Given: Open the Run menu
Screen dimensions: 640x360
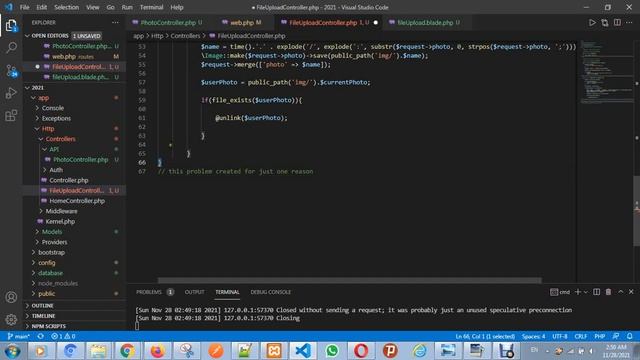Looking at the screenshot, I should (x=127, y=7).
